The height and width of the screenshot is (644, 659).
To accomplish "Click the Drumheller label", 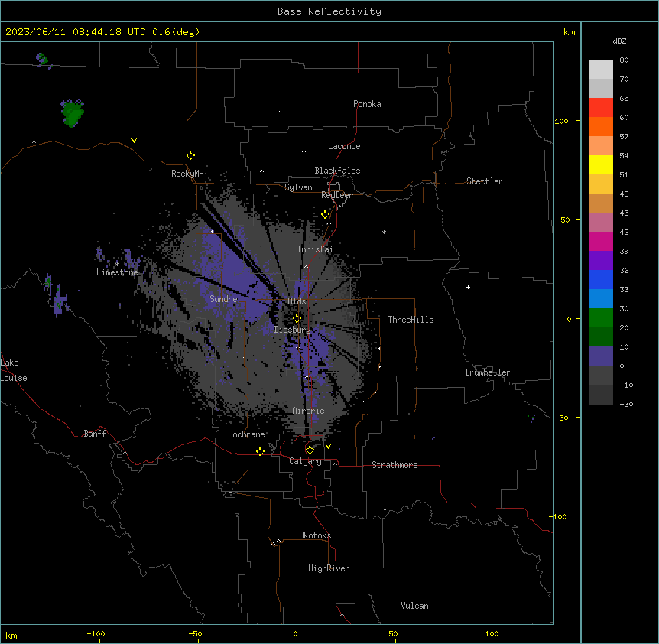I will pos(488,372).
